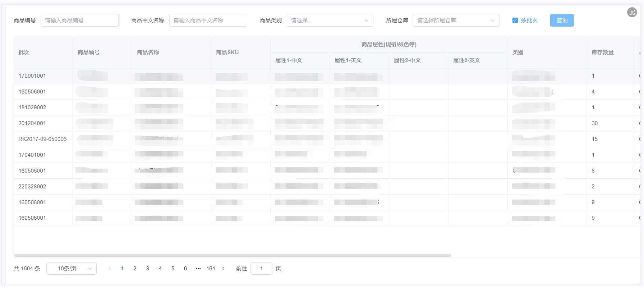Go to page 2 in pagination
The width and height of the screenshot is (644, 288).
135,269
